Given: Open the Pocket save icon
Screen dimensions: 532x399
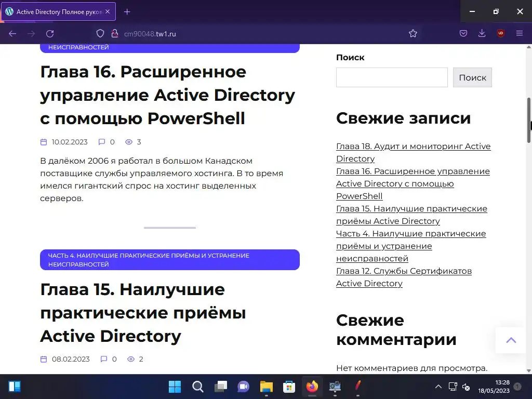Looking at the screenshot, I should point(463,33).
